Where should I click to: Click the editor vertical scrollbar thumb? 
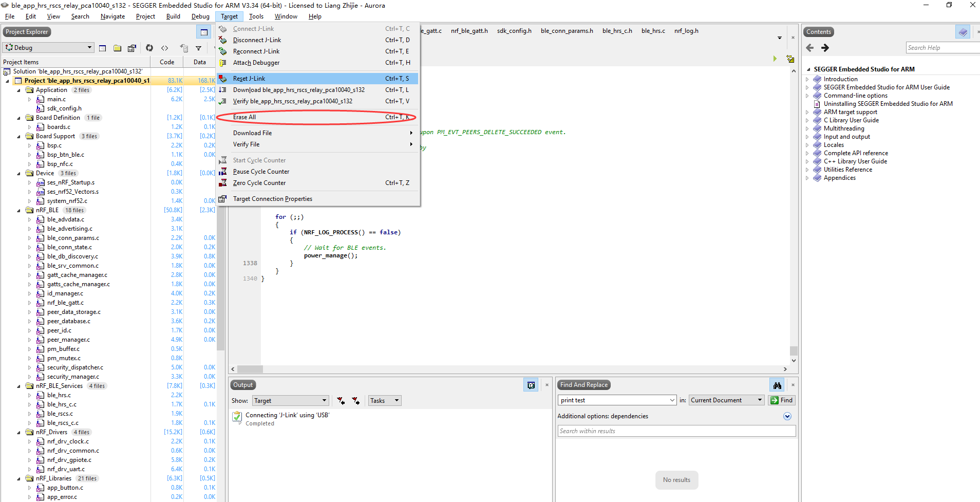click(x=794, y=351)
